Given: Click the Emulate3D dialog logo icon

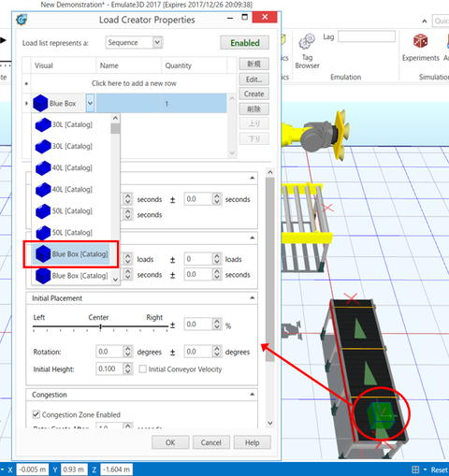Looking at the screenshot, I should click(x=22, y=20).
